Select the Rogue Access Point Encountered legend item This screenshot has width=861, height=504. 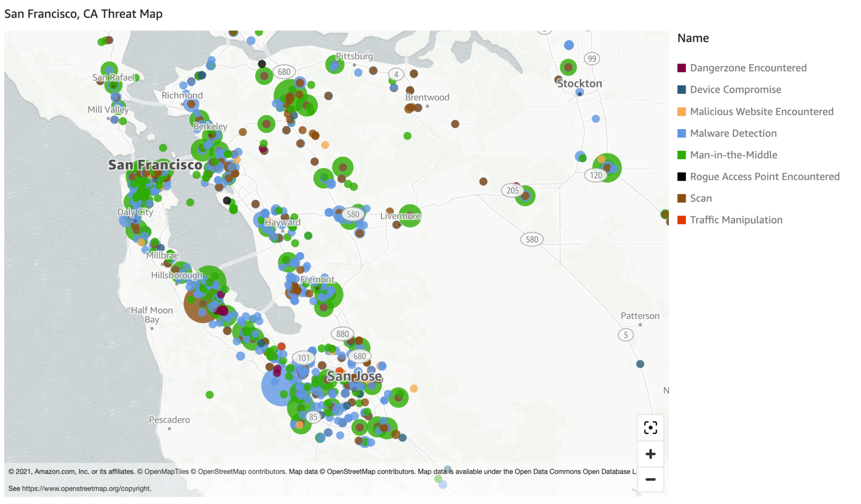pos(765,176)
